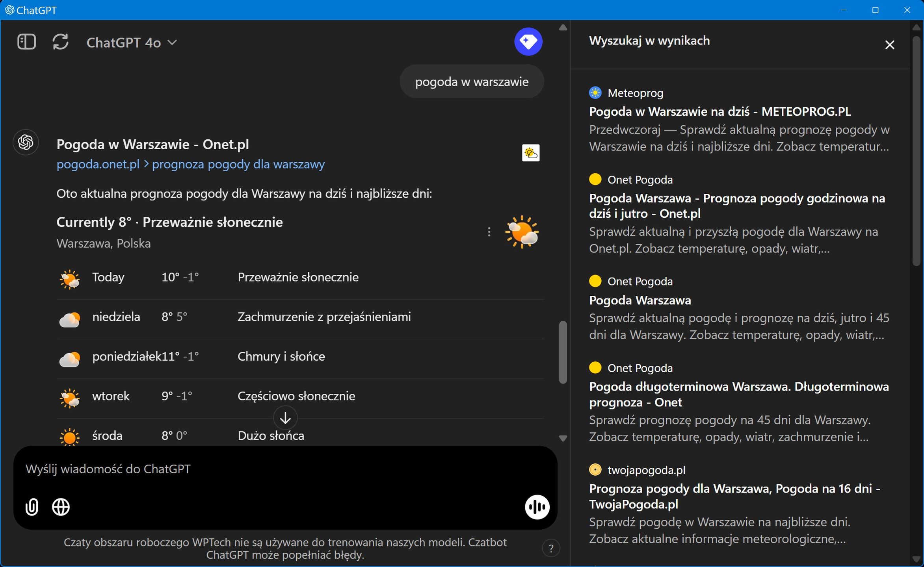924x567 pixels.
Task: Click the attach file paperclip icon
Action: [x=32, y=507]
